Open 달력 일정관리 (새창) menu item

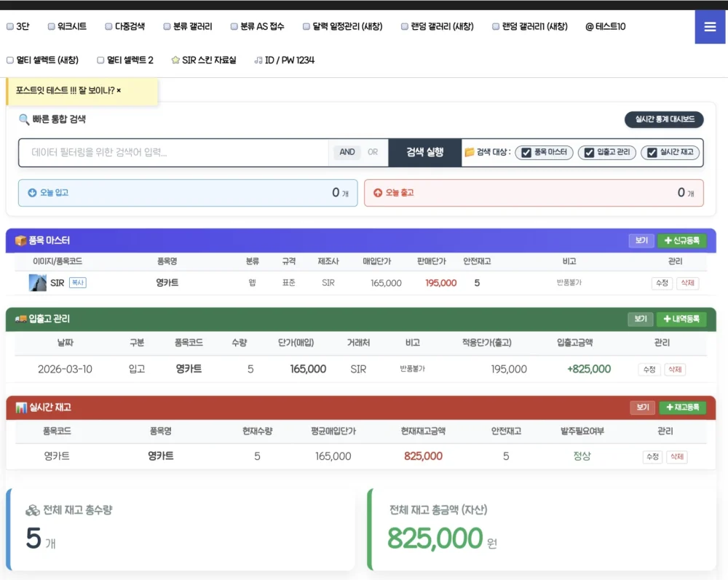343,26
